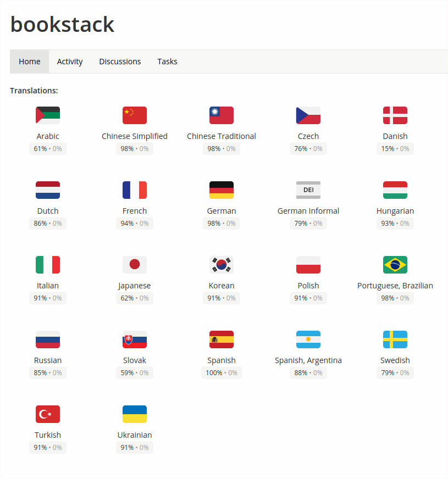Click the bookstack project title
Viewport: 448px width, 479px height.
(x=62, y=24)
